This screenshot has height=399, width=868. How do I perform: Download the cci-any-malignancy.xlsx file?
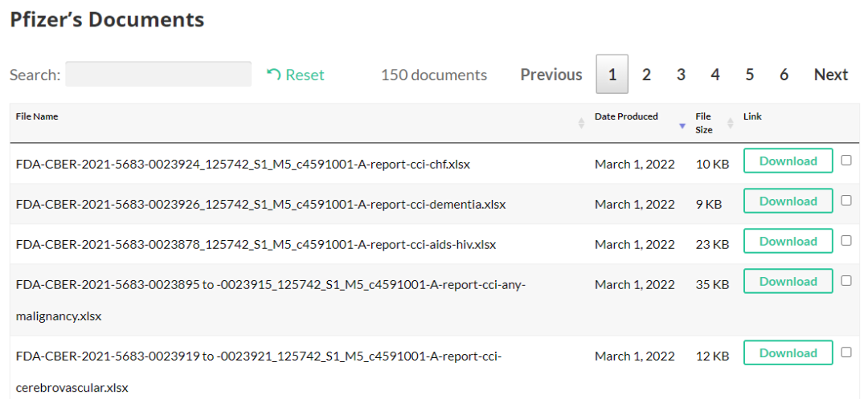(788, 281)
